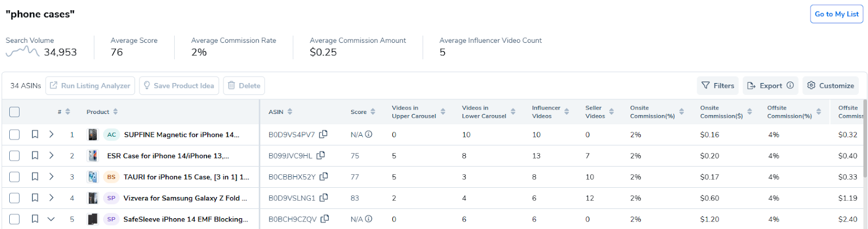Open Go to My List

click(837, 14)
